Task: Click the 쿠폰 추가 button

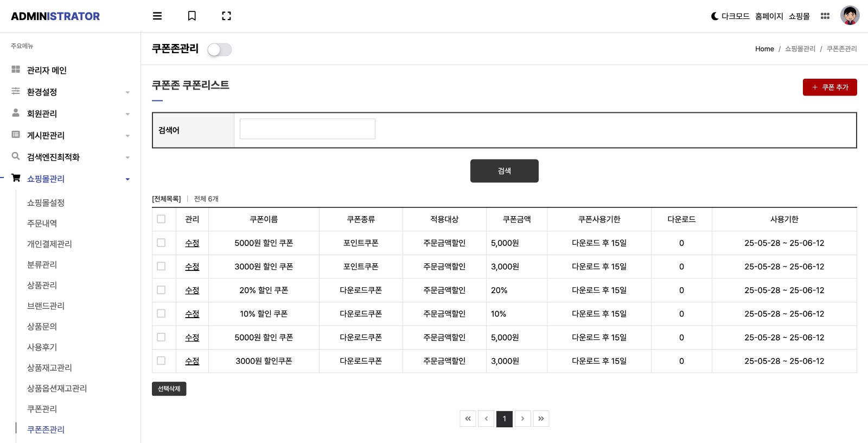Action: click(x=829, y=87)
